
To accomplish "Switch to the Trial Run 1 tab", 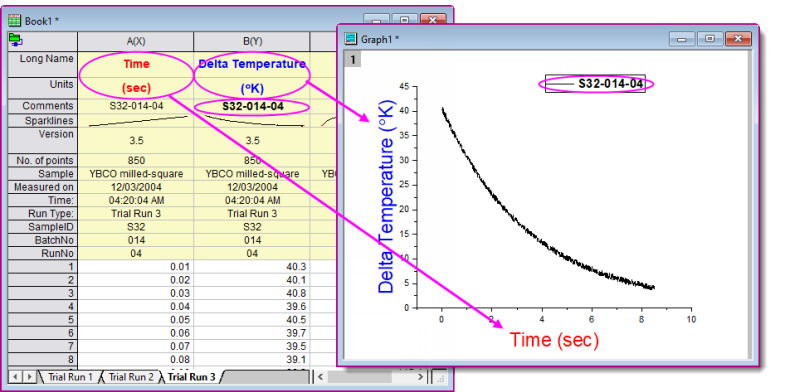I will coord(70,377).
